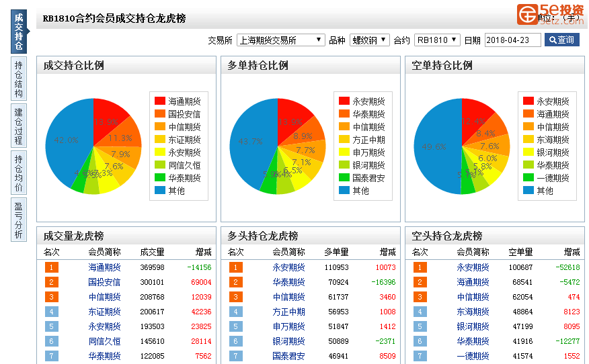Switch to the 建仓过程 sidebar tab

[19, 126]
